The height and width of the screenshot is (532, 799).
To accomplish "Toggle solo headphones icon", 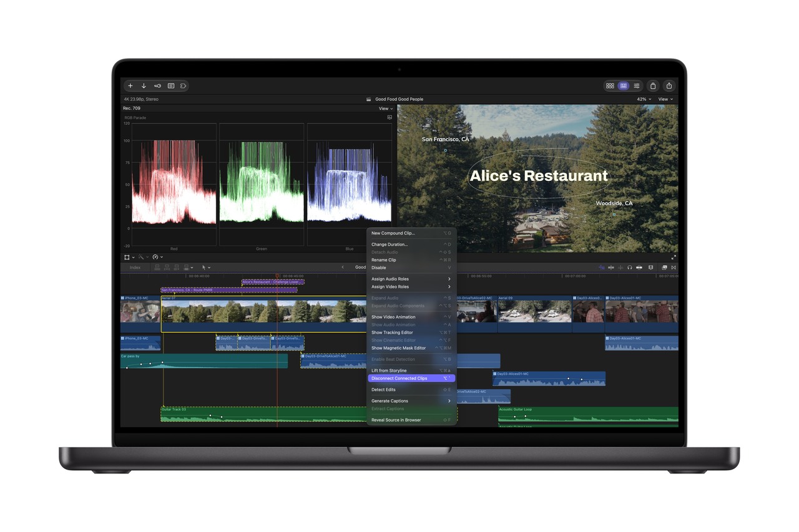I will pos(630,268).
